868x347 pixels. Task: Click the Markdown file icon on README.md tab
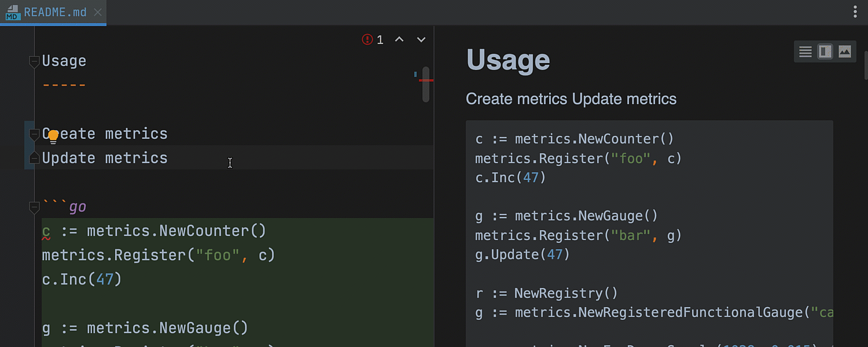click(x=12, y=13)
